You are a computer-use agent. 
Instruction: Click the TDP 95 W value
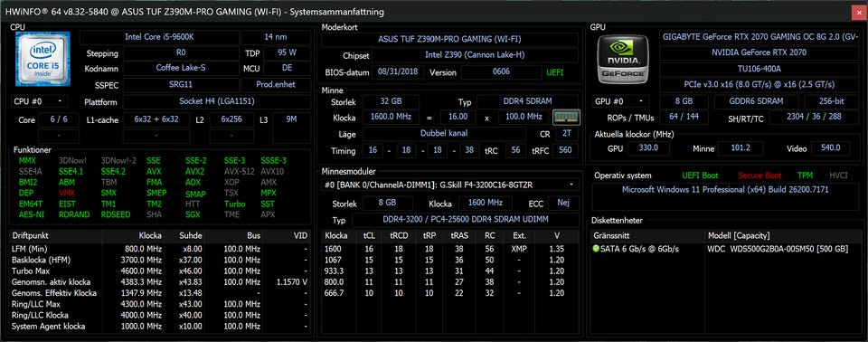pyautogui.click(x=287, y=53)
